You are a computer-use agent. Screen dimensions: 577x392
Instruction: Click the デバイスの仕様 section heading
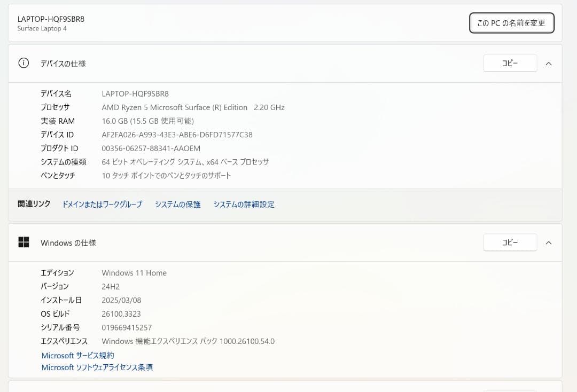click(63, 64)
